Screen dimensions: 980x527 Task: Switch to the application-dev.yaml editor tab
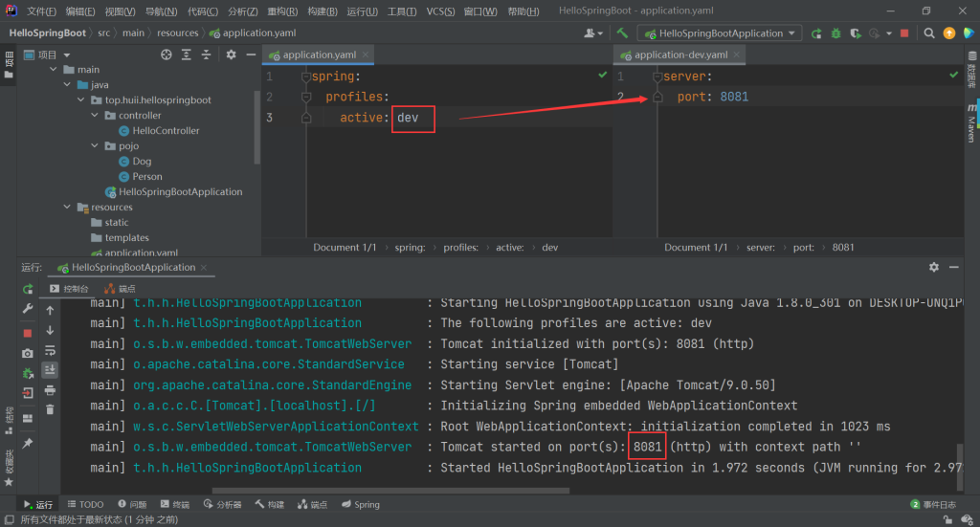[x=679, y=55]
